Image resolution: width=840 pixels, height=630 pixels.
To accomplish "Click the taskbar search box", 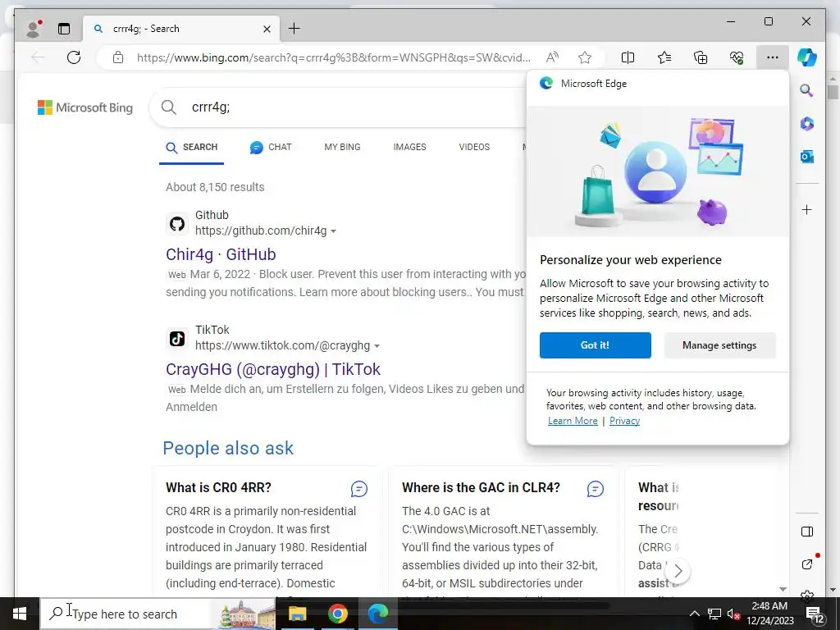I will click(158, 614).
